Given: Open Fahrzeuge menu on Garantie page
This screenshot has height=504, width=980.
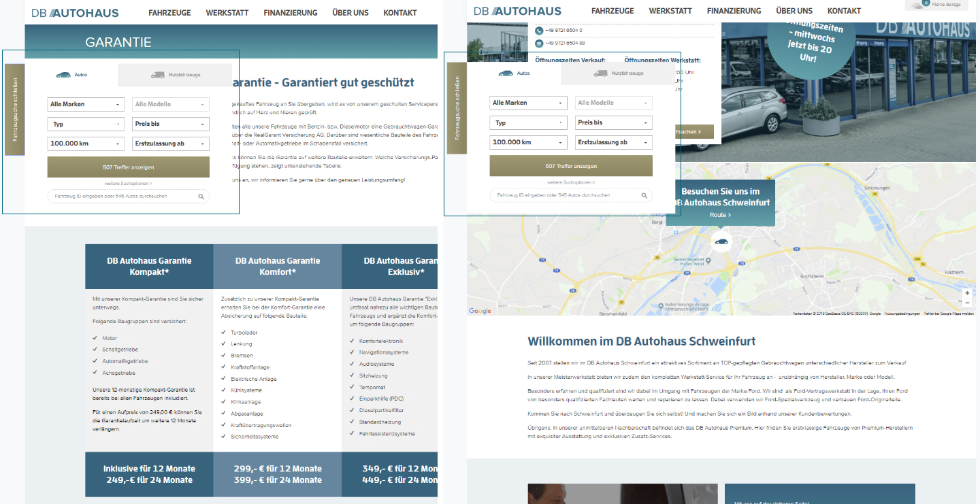Looking at the screenshot, I should coord(169,12).
